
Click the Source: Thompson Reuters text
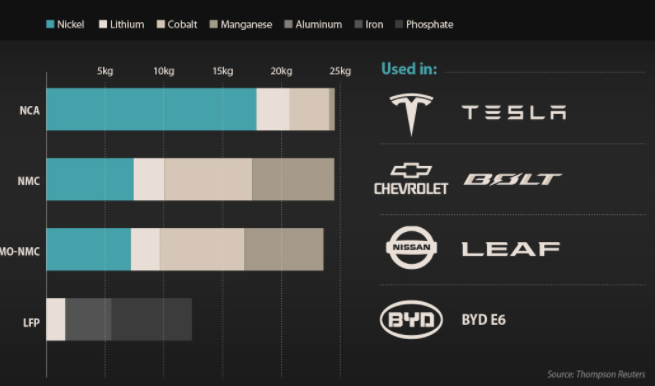(596, 374)
